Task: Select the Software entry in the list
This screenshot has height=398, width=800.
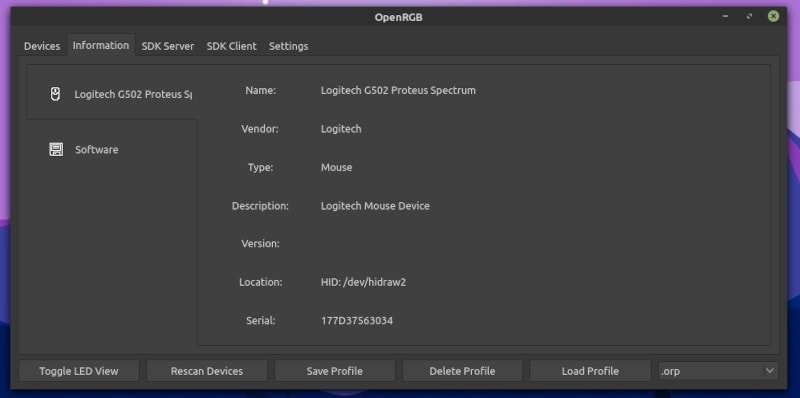Action: tap(112, 150)
